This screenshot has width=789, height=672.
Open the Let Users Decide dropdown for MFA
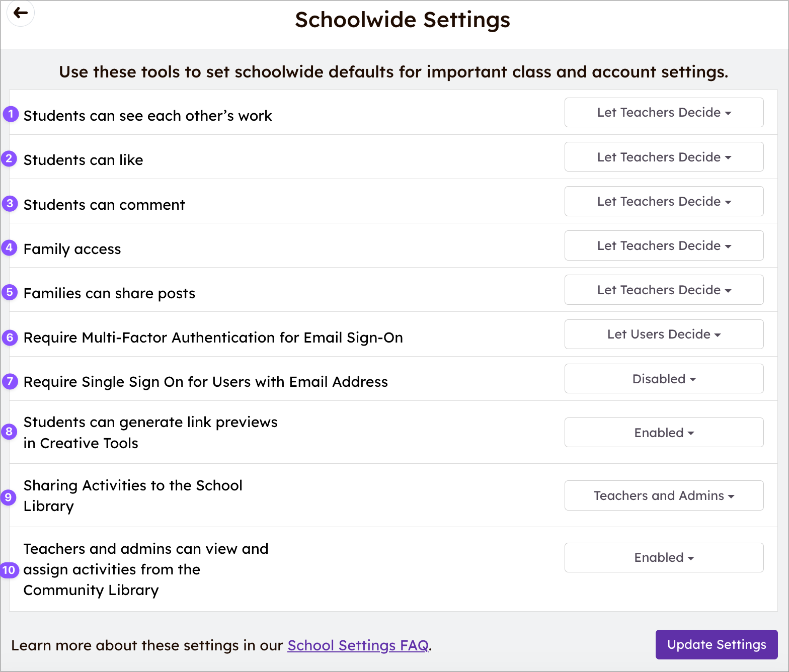tap(663, 334)
